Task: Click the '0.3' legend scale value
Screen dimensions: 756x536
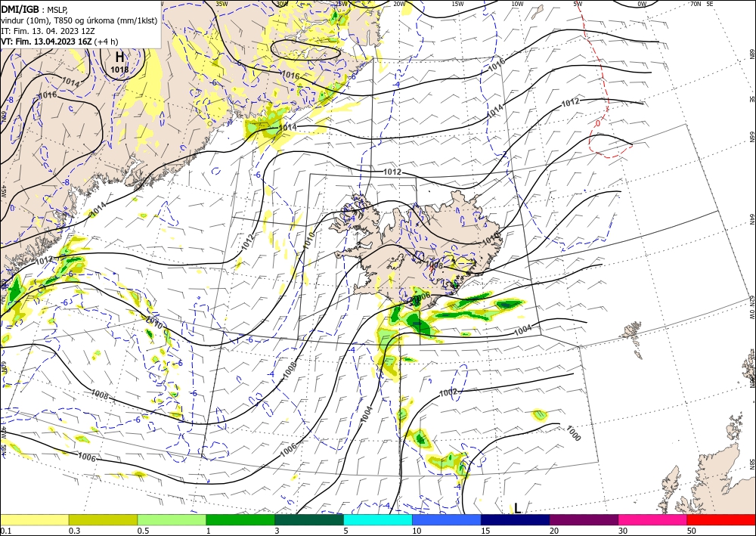Action: tap(74, 531)
